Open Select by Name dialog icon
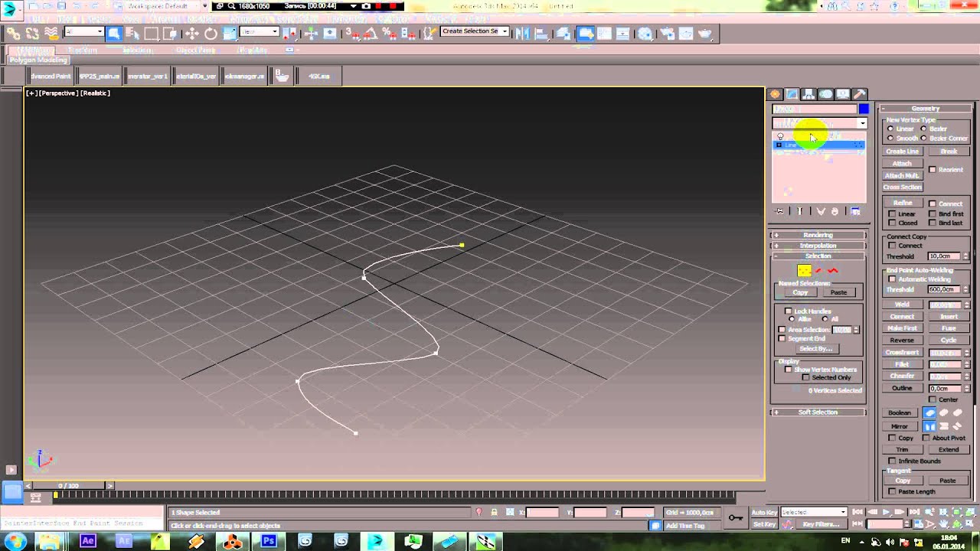Viewport: 980px width, 551px height. pos(132,34)
